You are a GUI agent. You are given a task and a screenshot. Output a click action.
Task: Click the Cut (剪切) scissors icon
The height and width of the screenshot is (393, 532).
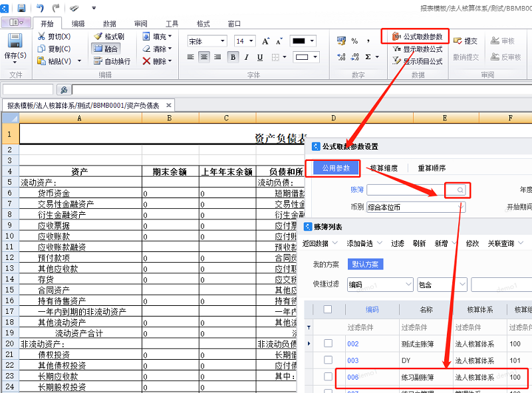pyautogui.click(x=42, y=37)
